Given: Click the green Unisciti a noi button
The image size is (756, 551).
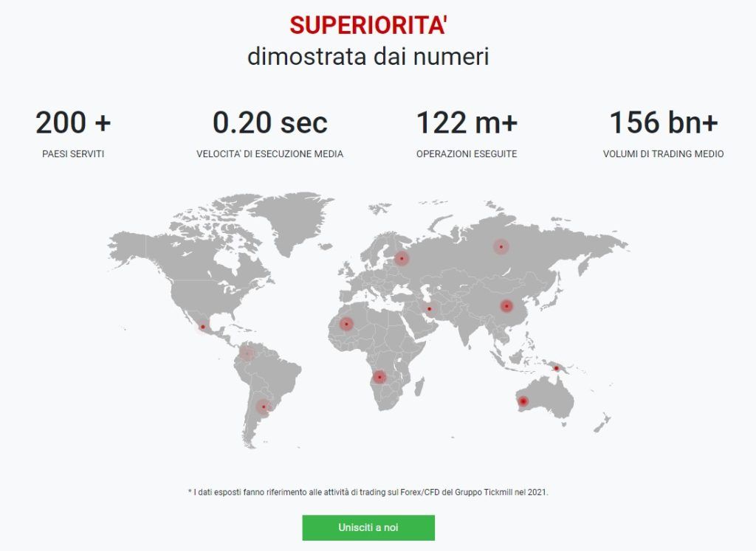Looking at the screenshot, I should (x=368, y=527).
